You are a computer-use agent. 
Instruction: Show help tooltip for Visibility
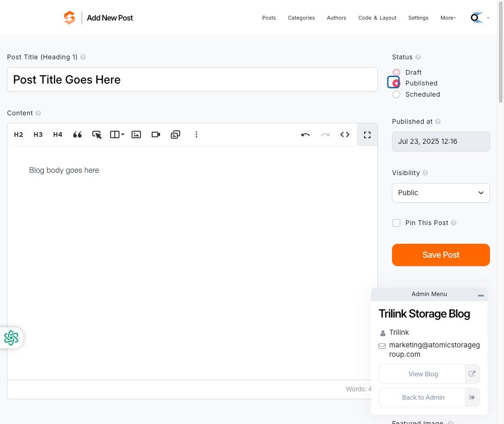pyautogui.click(x=425, y=173)
